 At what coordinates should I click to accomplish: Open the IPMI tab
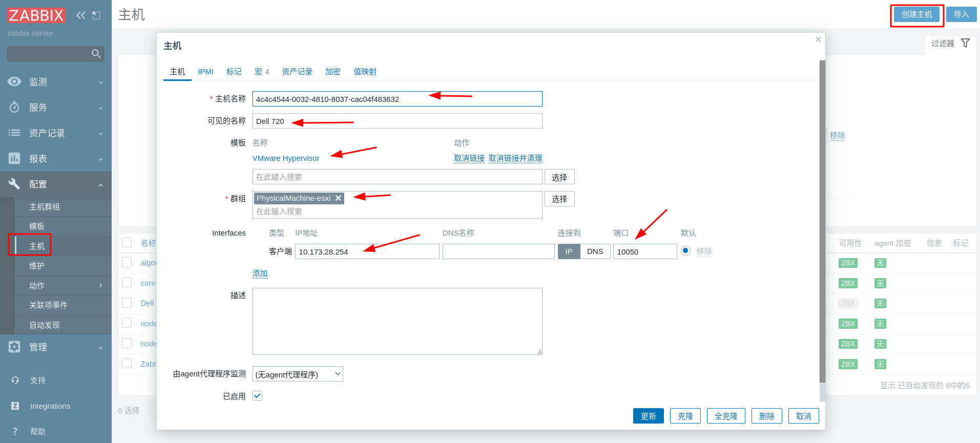(x=205, y=72)
